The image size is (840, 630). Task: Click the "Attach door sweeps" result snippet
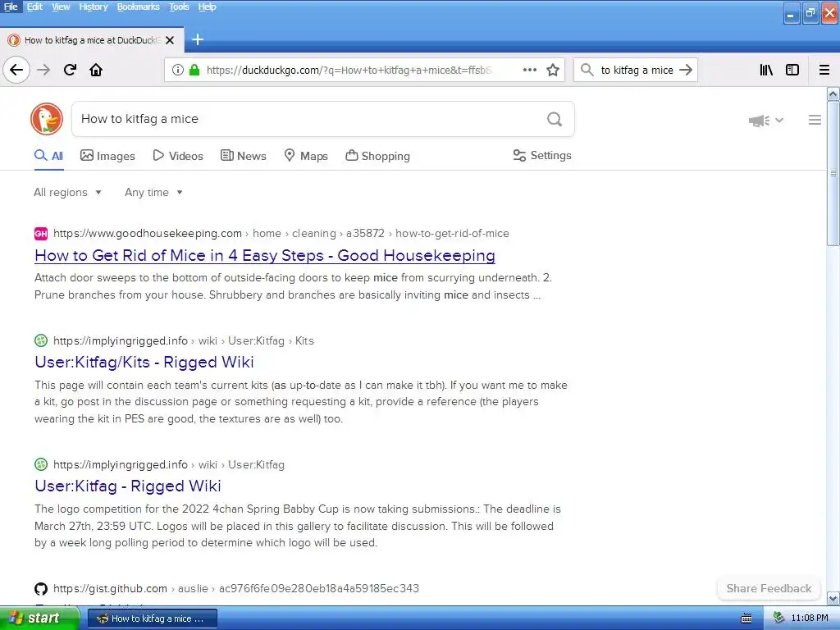point(293,286)
